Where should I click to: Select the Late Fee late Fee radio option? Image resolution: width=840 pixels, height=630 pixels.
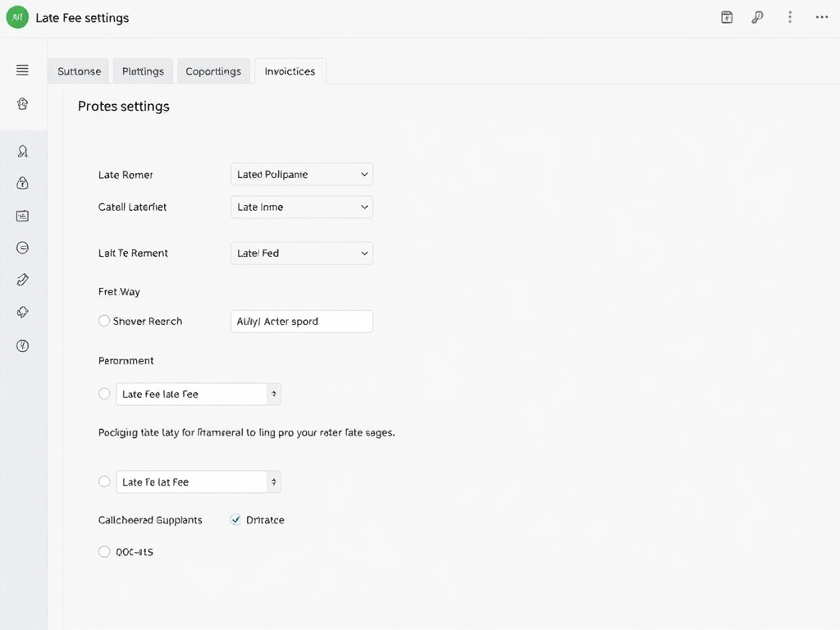(x=104, y=394)
